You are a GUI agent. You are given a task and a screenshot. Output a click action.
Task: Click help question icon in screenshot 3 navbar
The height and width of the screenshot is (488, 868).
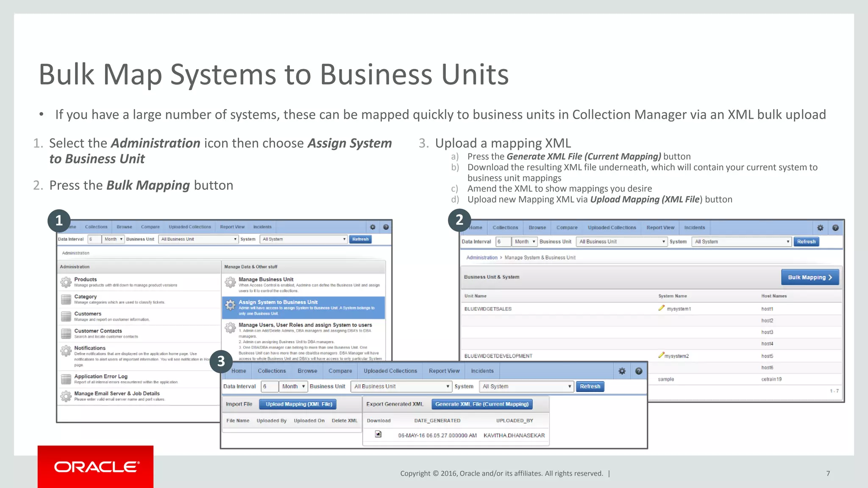(639, 371)
